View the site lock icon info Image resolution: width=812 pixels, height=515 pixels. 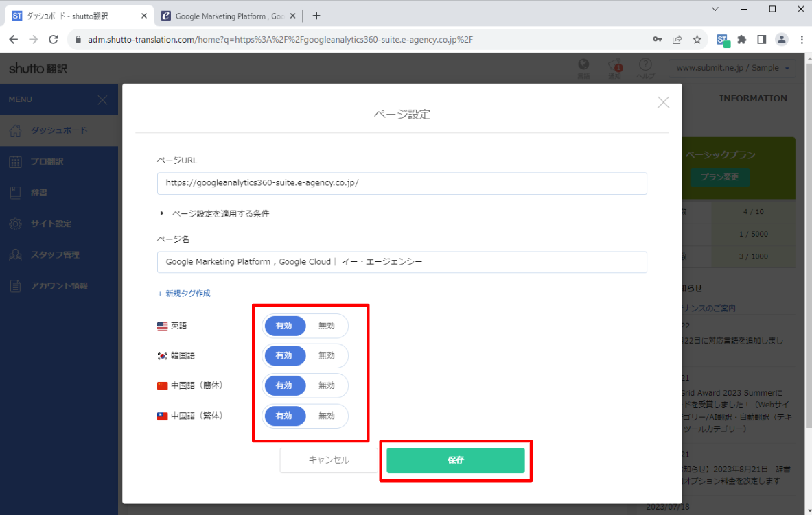[78, 39]
